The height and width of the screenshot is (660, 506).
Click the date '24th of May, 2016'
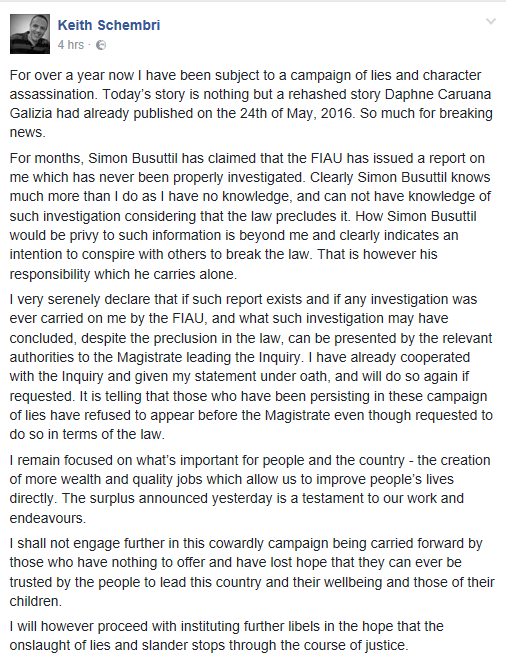coord(296,113)
